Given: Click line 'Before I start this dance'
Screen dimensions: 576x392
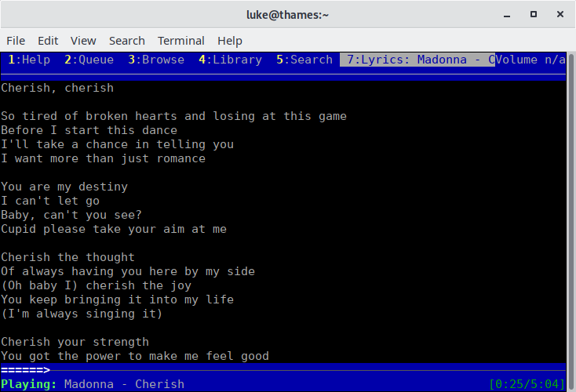Looking at the screenshot, I should [89, 130].
